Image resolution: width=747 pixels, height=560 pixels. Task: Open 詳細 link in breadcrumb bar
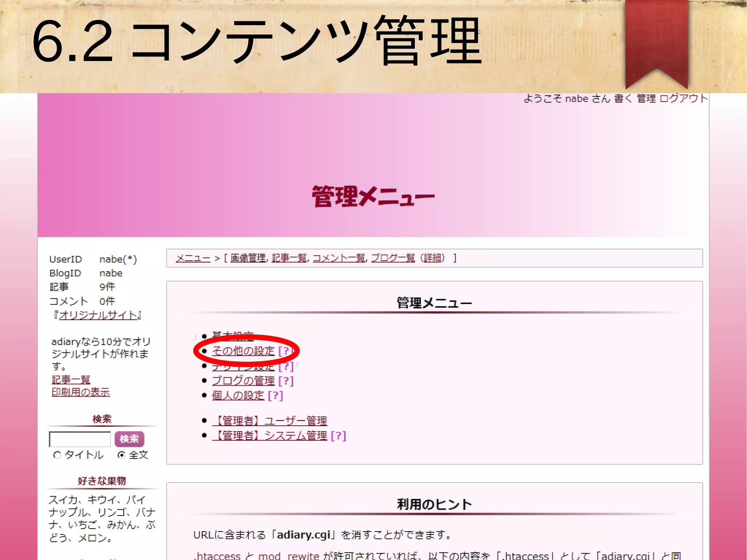click(x=432, y=258)
